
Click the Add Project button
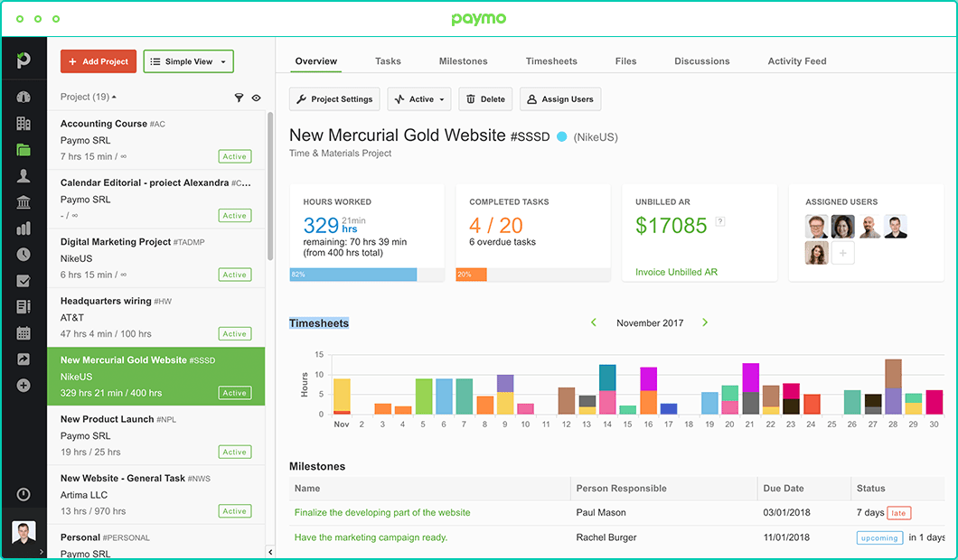pos(99,61)
